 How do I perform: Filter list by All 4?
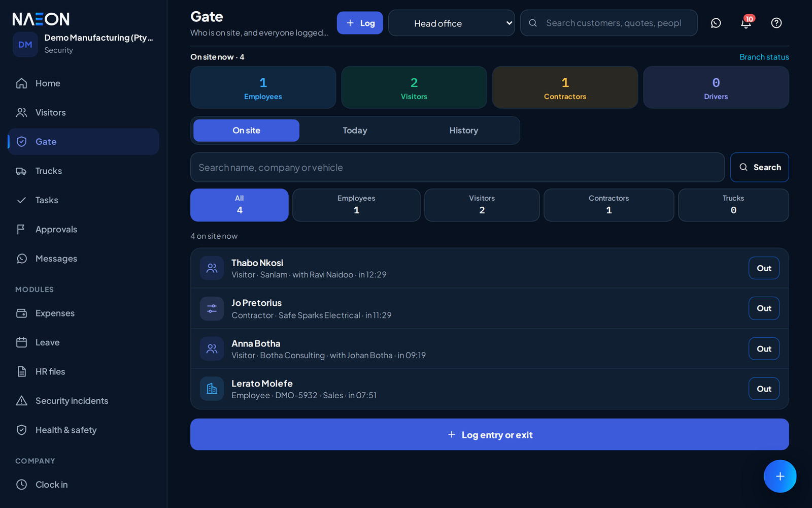click(x=240, y=205)
